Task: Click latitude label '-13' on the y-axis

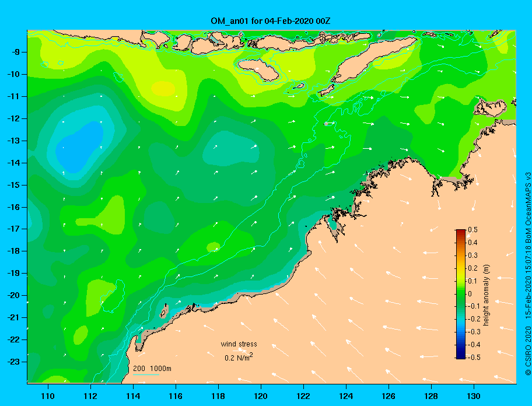Action: coord(14,141)
